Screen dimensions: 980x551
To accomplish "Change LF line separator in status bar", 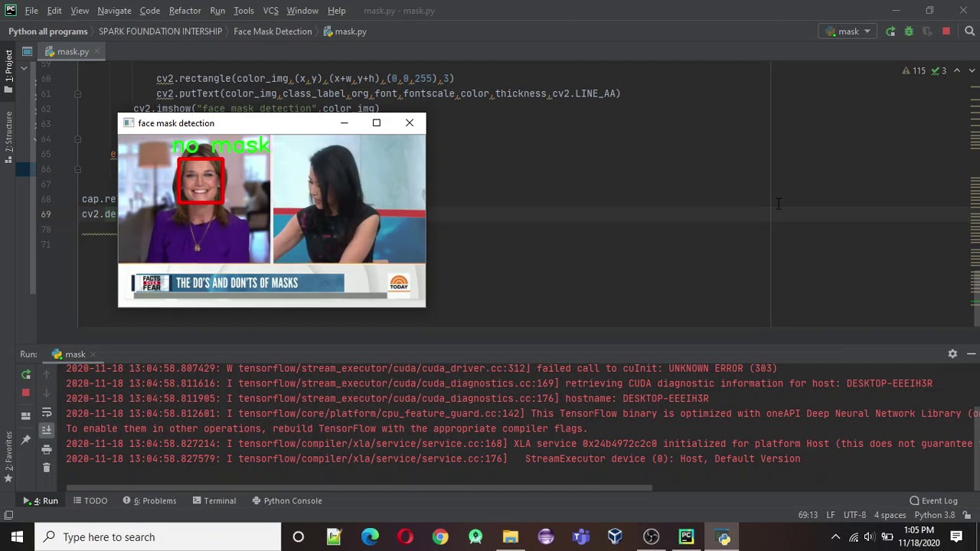I will click(831, 515).
